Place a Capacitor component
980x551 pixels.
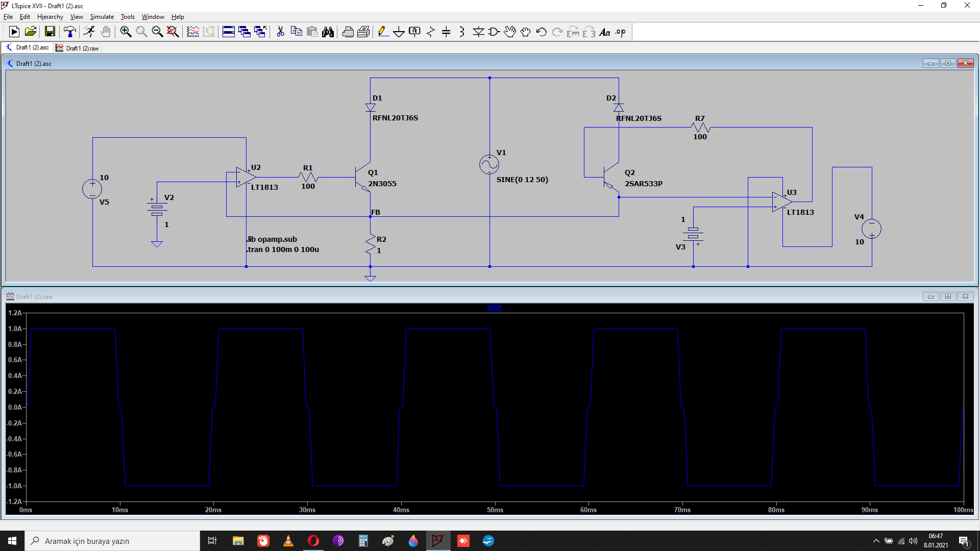point(446,32)
